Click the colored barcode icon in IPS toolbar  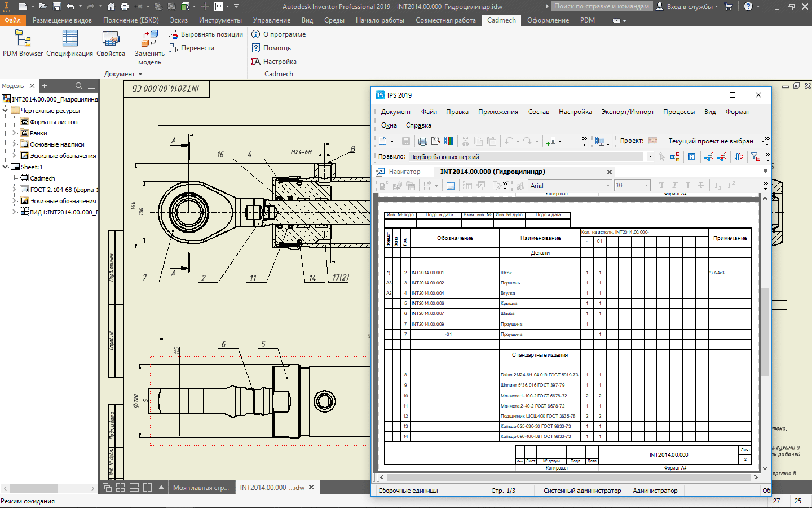pos(449,141)
